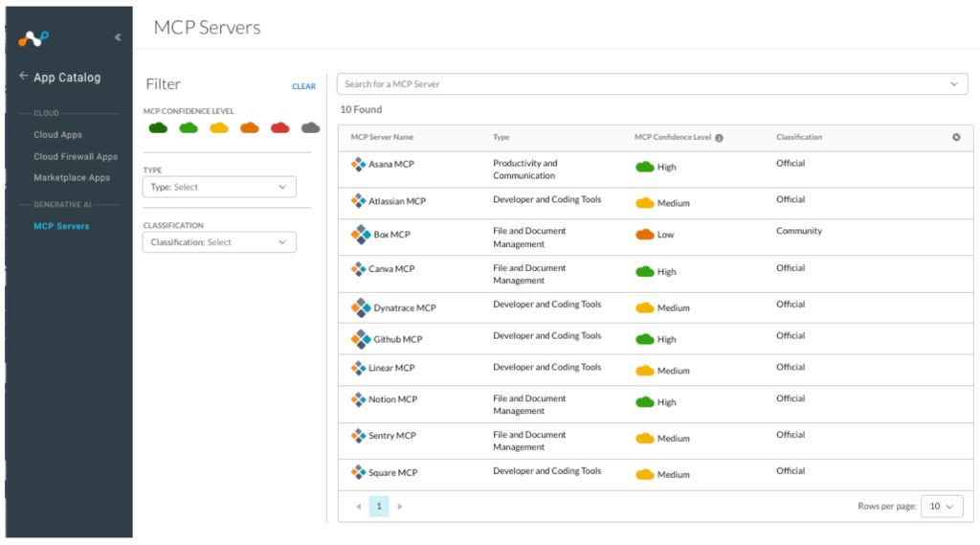
Task: Click Community classification for Box MCP
Action: coord(799,231)
